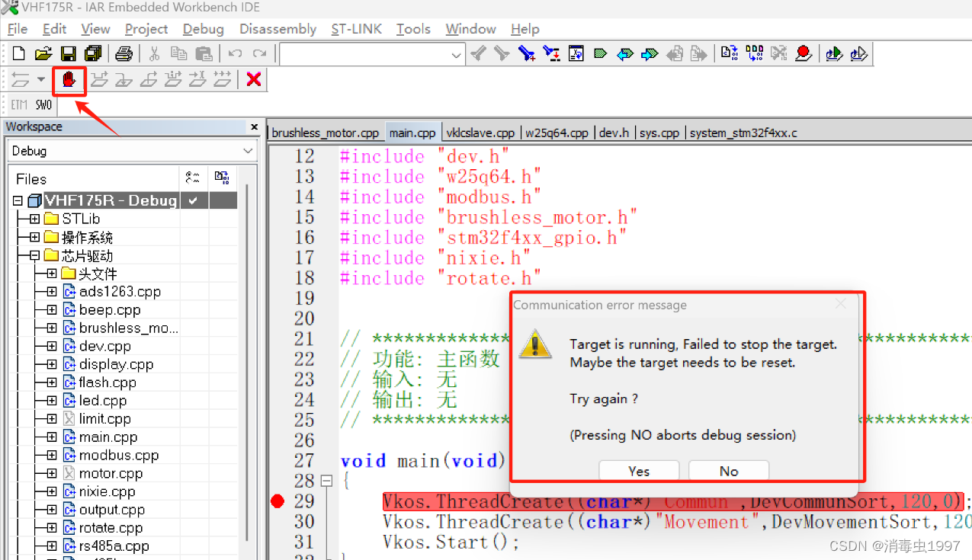The height and width of the screenshot is (560, 972).
Task: Click Download and Debug green arrow icon
Action: click(834, 53)
